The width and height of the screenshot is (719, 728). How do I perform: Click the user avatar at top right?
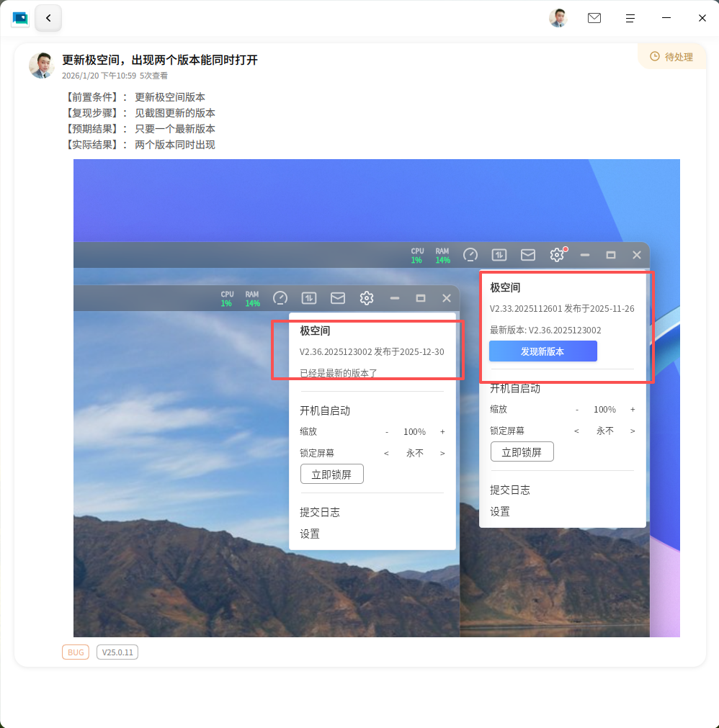click(557, 17)
